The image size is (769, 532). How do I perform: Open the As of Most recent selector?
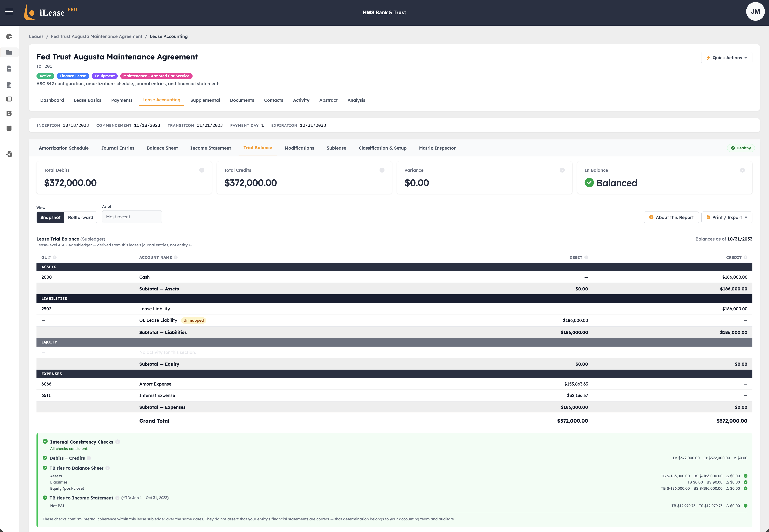[x=132, y=217]
